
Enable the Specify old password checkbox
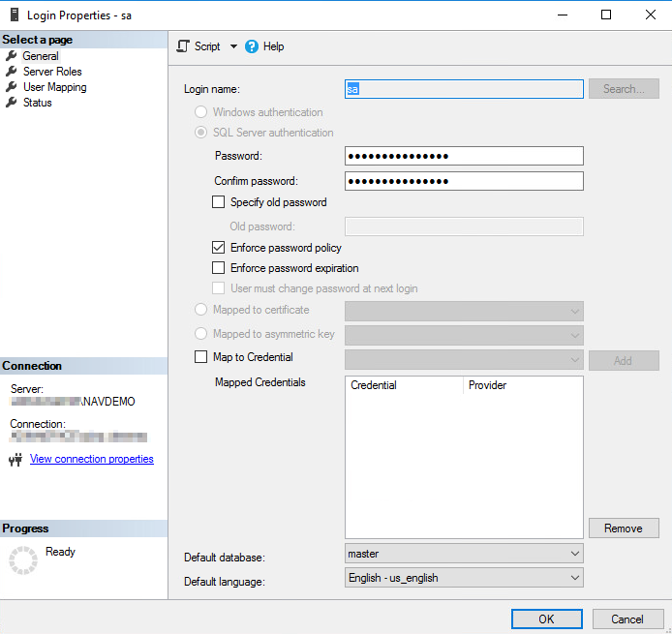point(218,202)
